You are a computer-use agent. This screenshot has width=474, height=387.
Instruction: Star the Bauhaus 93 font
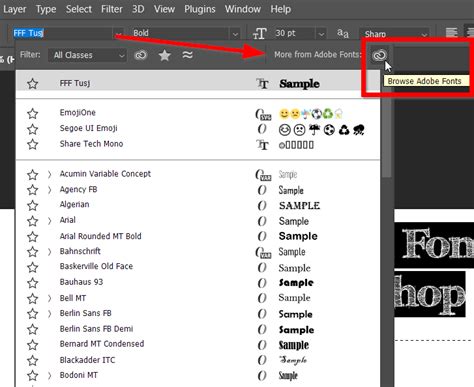pos(32,283)
